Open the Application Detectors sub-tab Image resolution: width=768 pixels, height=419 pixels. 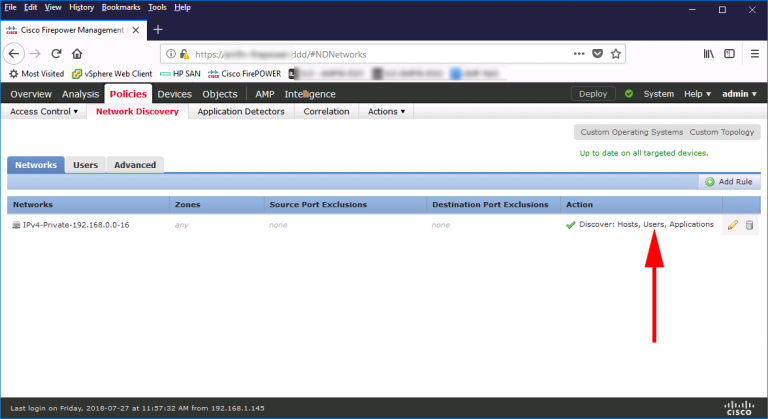241,111
